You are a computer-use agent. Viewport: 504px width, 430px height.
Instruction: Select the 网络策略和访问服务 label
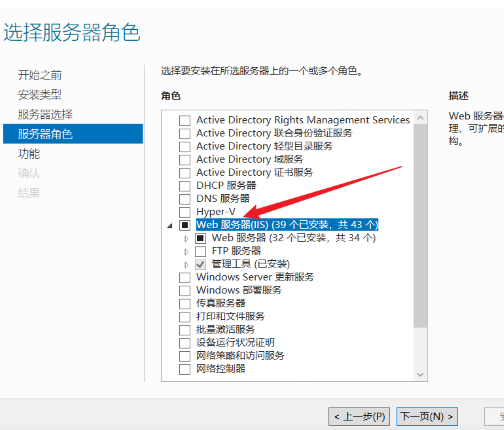click(x=240, y=356)
